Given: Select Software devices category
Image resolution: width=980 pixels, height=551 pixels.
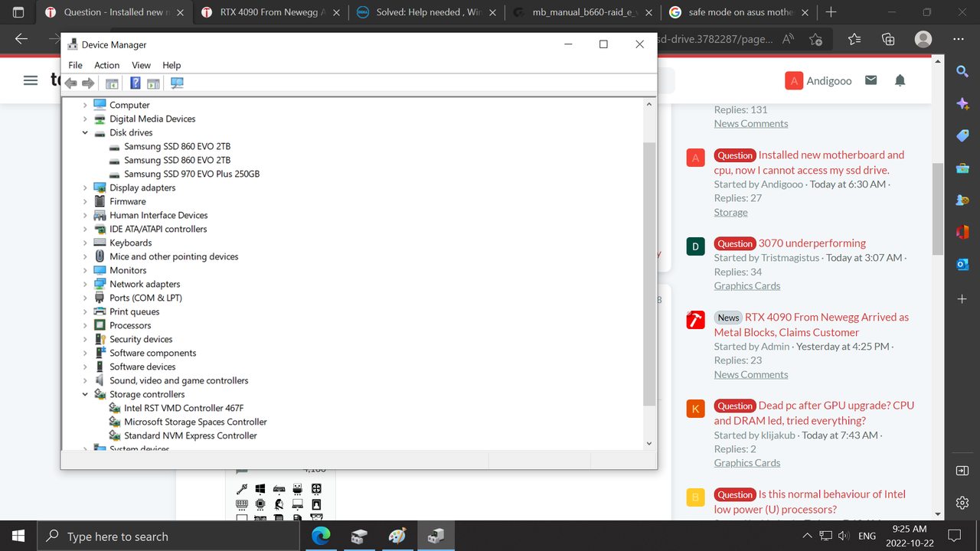Looking at the screenshot, I should click(x=142, y=367).
